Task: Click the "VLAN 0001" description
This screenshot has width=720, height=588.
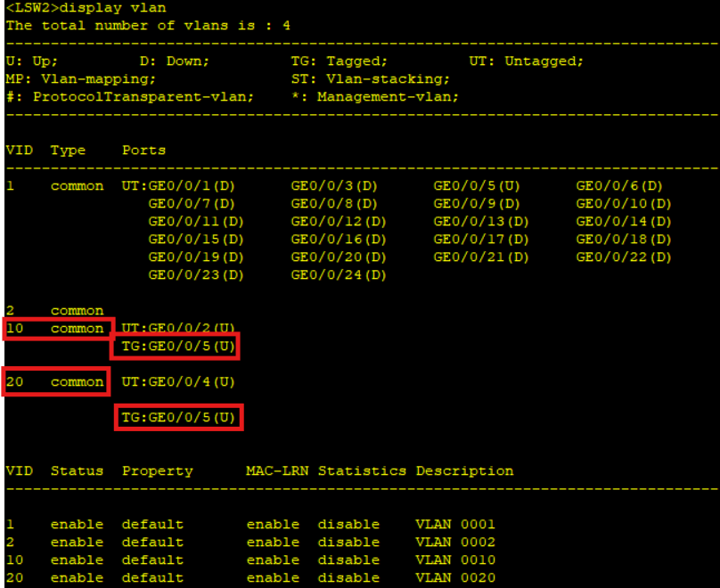Action: [455, 524]
